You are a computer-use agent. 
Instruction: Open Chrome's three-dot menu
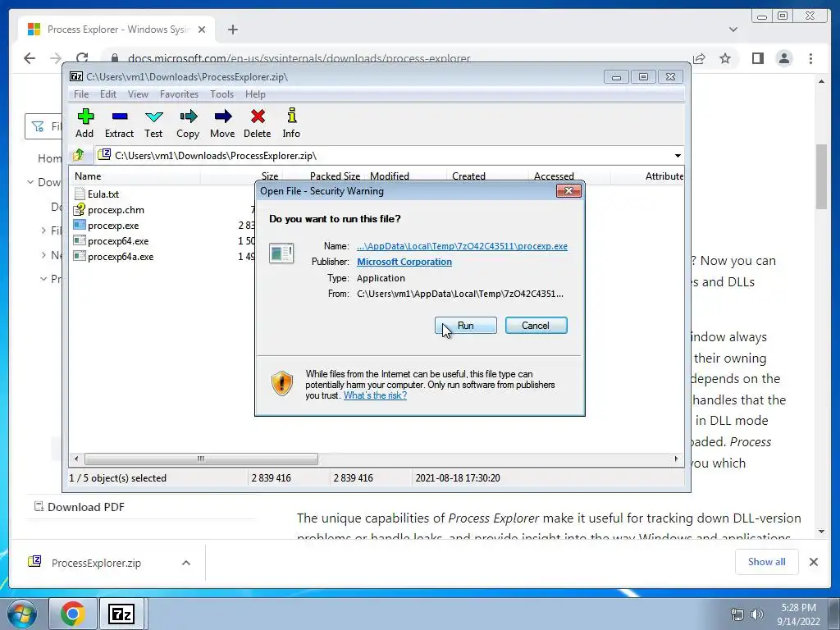pos(811,58)
